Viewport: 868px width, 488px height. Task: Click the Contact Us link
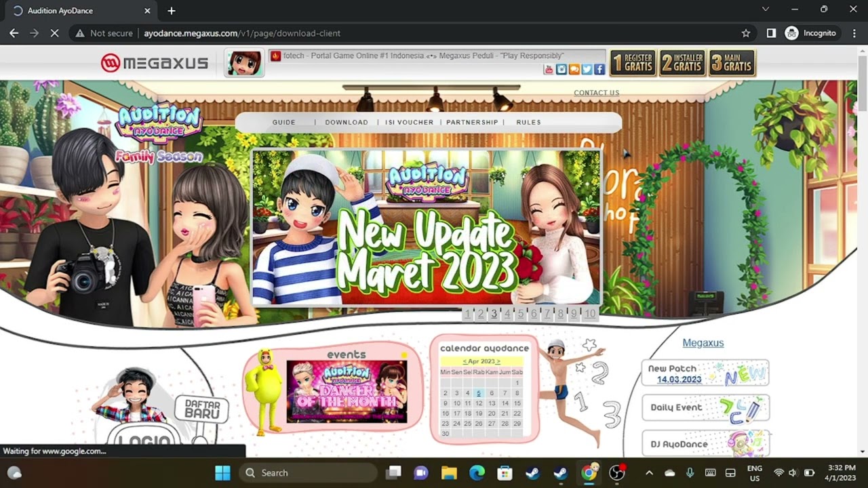[x=597, y=93]
